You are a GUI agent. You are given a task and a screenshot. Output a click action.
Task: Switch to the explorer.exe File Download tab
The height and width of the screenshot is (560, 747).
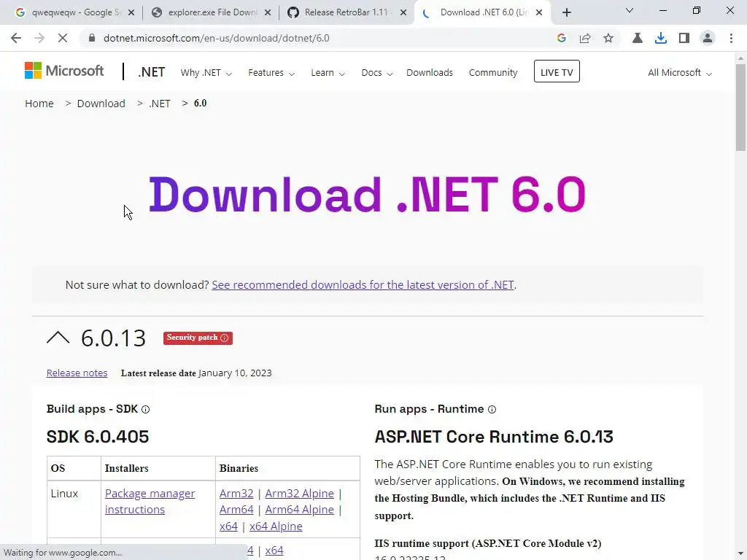pos(212,13)
